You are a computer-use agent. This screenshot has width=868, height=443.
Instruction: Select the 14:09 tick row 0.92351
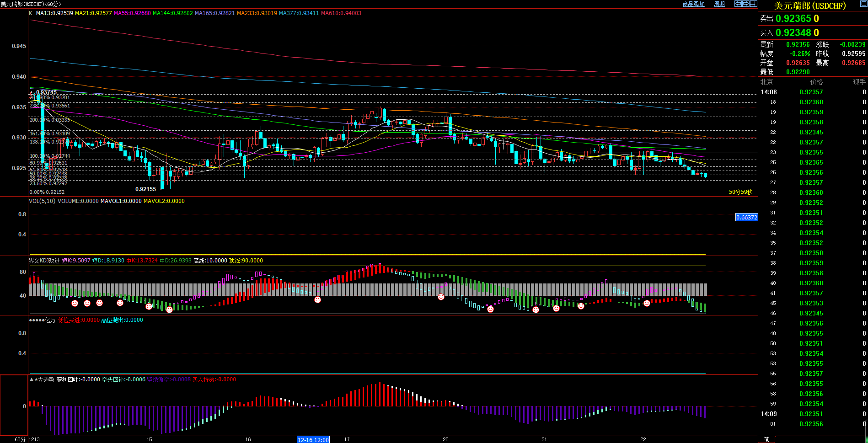[x=813, y=414]
